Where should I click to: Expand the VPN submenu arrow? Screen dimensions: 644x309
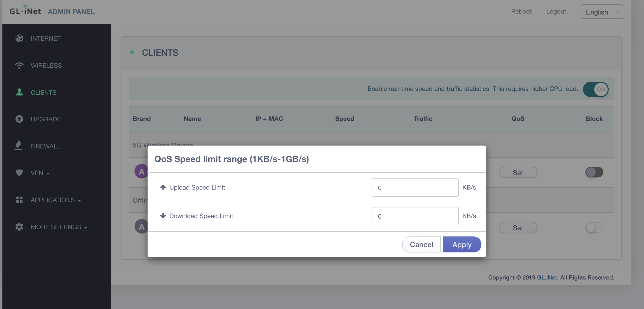click(48, 173)
